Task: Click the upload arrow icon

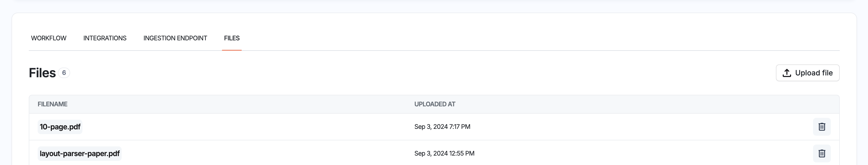Action: pos(786,73)
